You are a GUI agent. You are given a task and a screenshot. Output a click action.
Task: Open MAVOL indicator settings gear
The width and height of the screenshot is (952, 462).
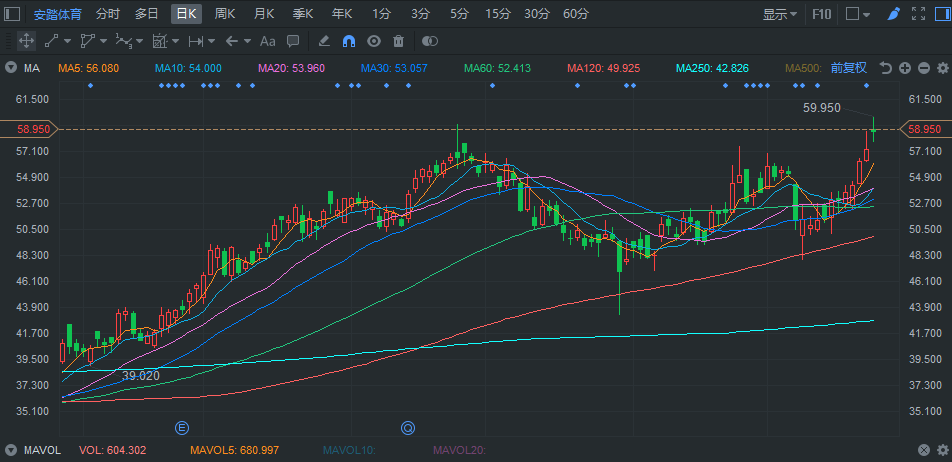coord(942,450)
